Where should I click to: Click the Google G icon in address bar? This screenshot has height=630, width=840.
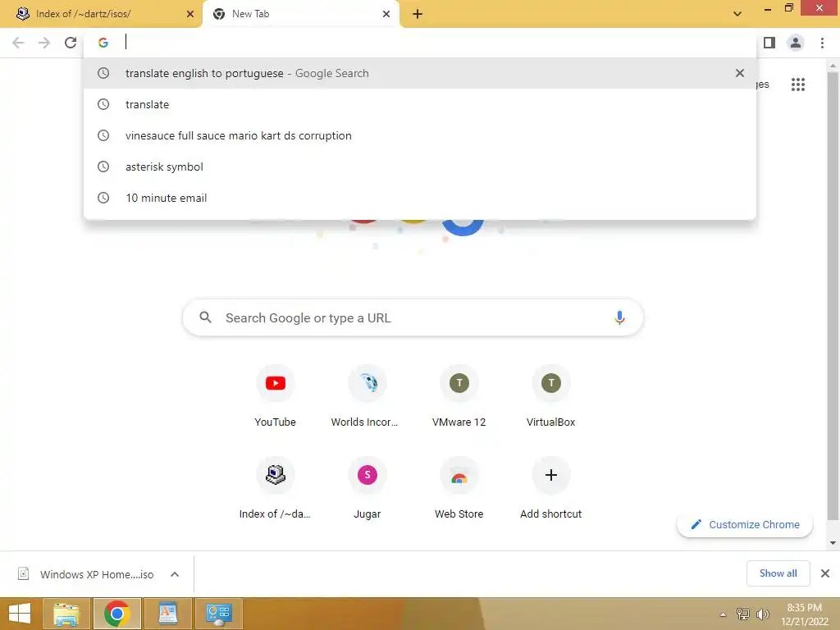point(103,43)
